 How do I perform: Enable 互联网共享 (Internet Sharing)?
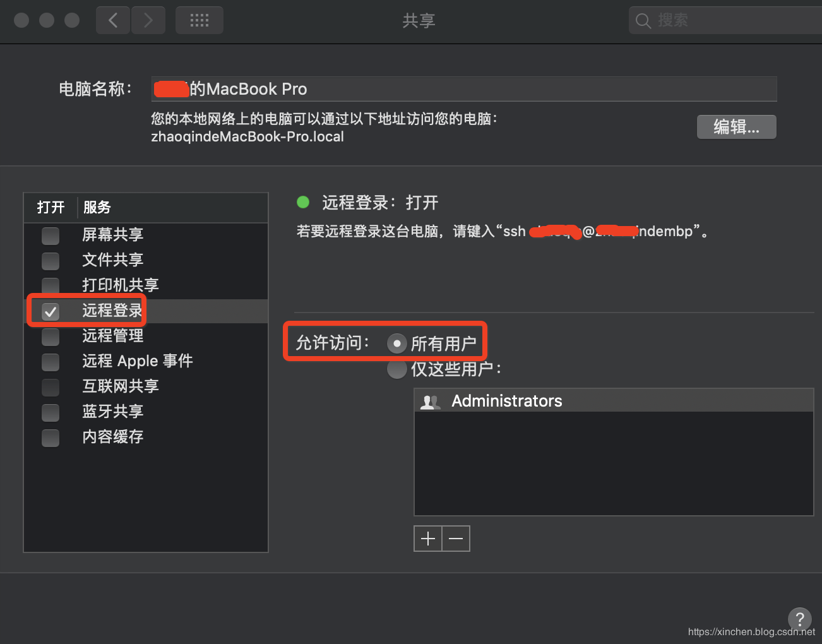[50, 387]
